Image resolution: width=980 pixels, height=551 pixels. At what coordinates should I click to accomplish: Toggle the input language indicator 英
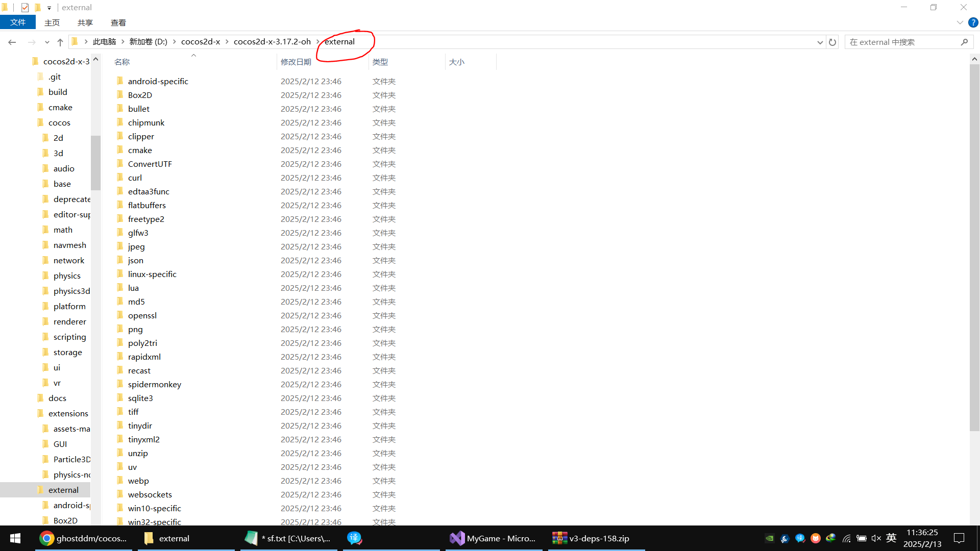[891, 538]
